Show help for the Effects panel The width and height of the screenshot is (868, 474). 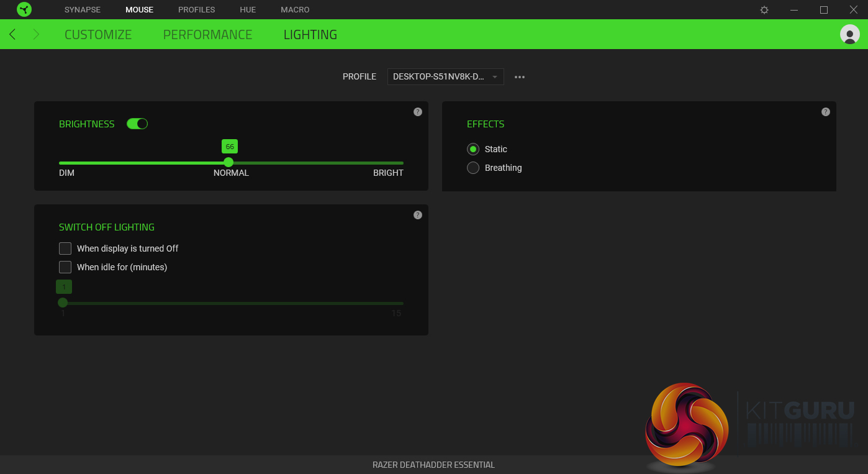[x=826, y=112]
